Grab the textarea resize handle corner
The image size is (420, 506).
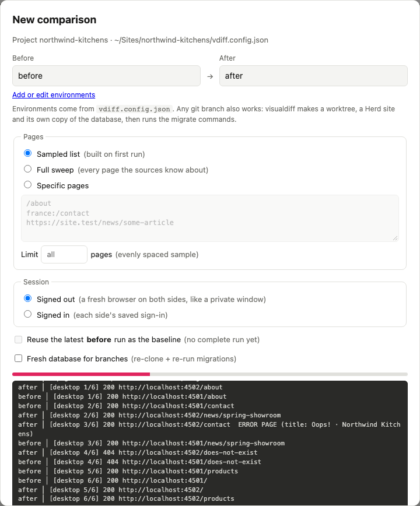coord(395,238)
